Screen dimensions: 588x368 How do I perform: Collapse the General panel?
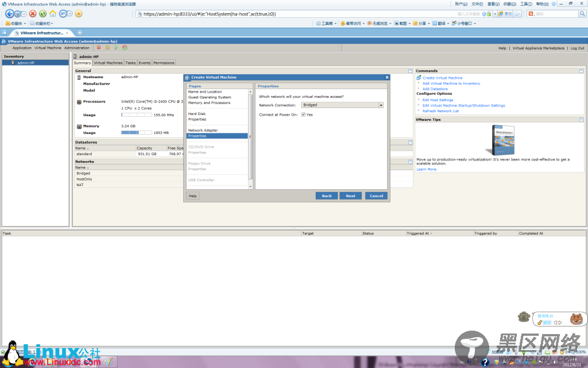coord(410,71)
